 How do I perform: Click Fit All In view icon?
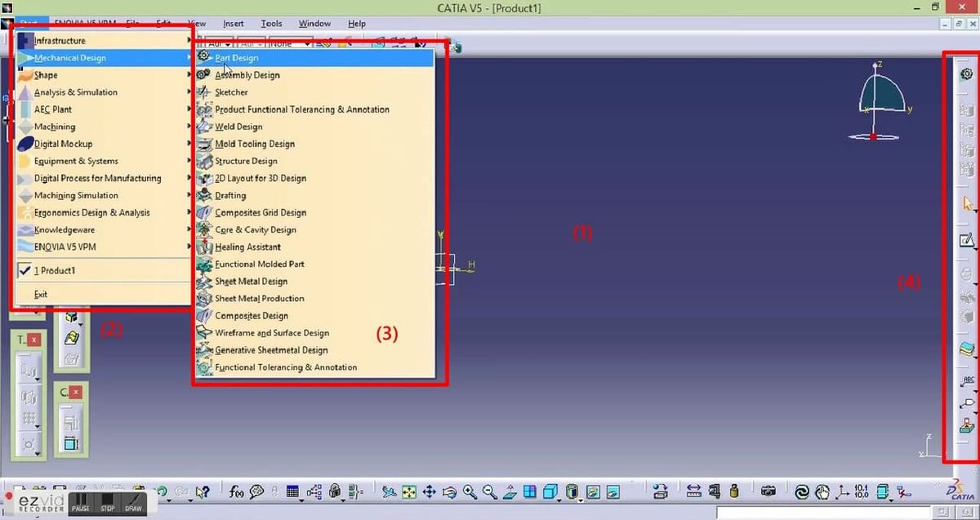[x=409, y=491]
